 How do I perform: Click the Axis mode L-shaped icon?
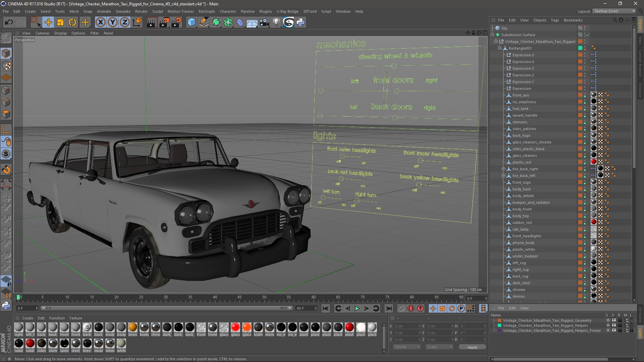click(6, 130)
